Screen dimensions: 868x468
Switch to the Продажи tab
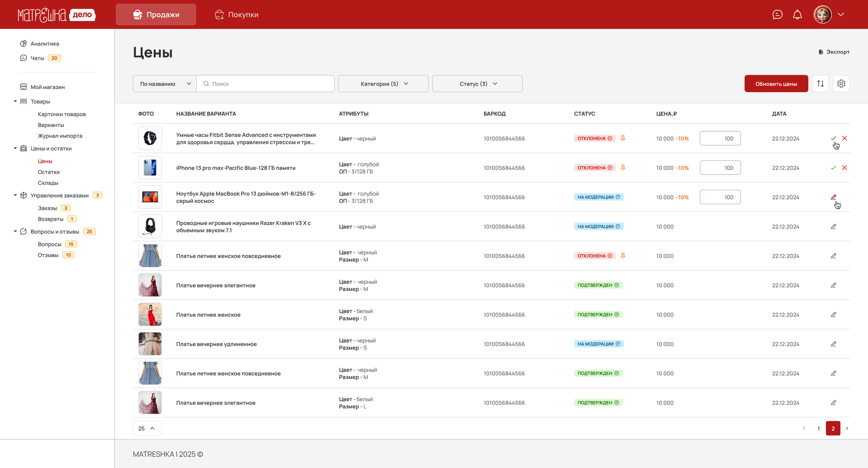(156, 14)
